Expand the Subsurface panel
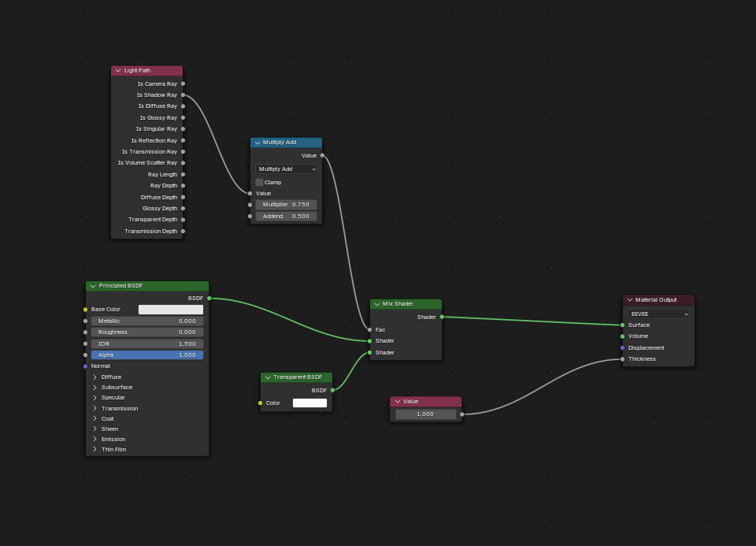 coord(95,388)
